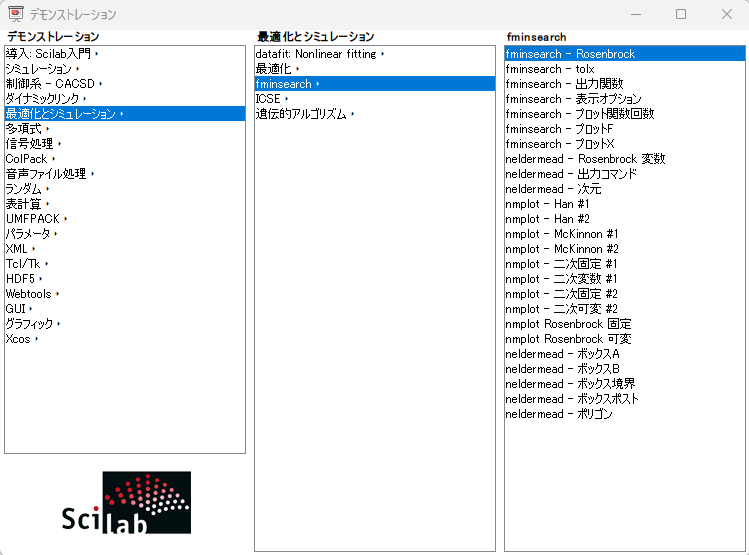Expand the 制御系 - CACSD category
The image size is (749, 555).
[50, 84]
